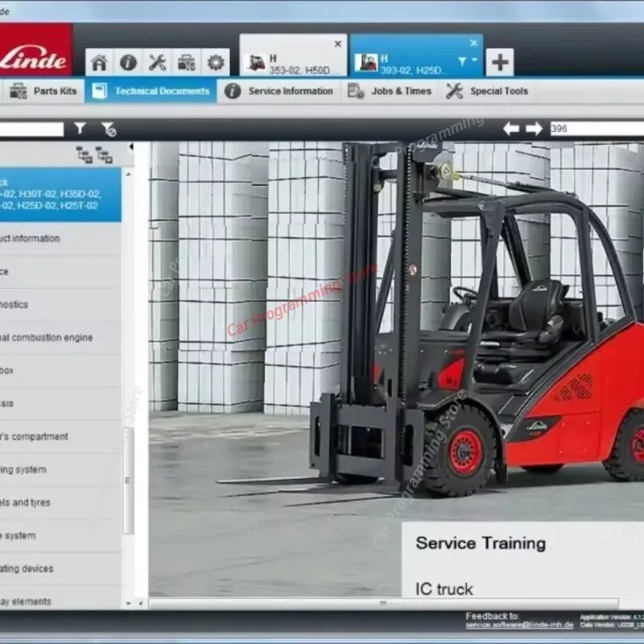The width and height of the screenshot is (644, 644).
Task: Open the product information entry
Action: click(x=60, y=238)
